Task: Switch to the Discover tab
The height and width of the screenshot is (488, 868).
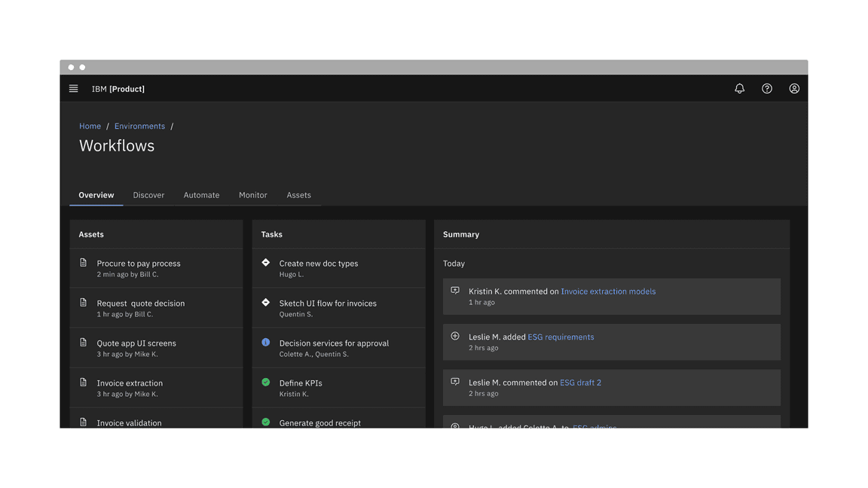Action: (148, 195)
